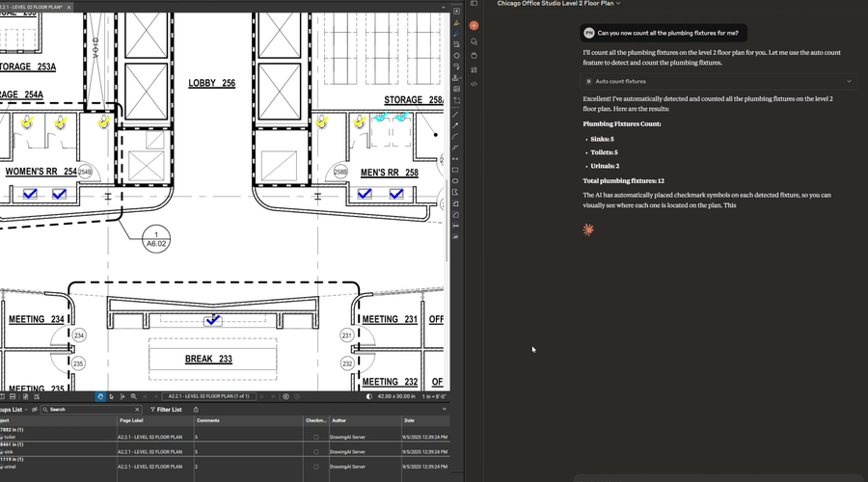Viewport: 868px width, 482px height.
Task: Click the 42.00 x 30.00 in page size
Action: (x=396, y=396)
